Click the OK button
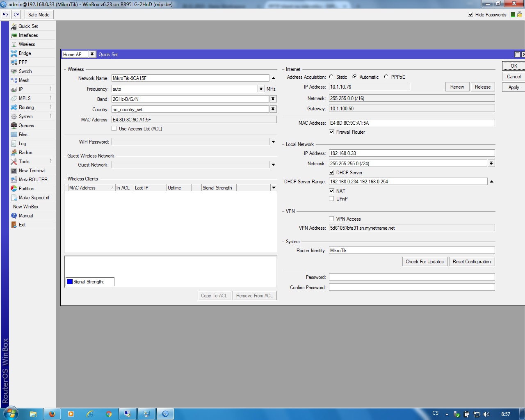The height and width of the screenshot is (420, 525). (514, 66)
